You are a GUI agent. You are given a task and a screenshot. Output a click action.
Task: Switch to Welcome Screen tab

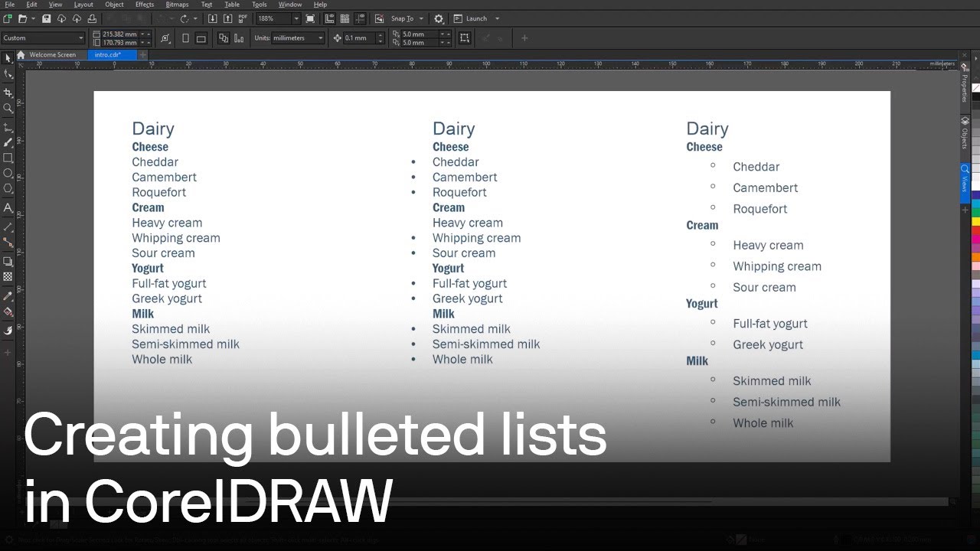click(x=52, y=55)
